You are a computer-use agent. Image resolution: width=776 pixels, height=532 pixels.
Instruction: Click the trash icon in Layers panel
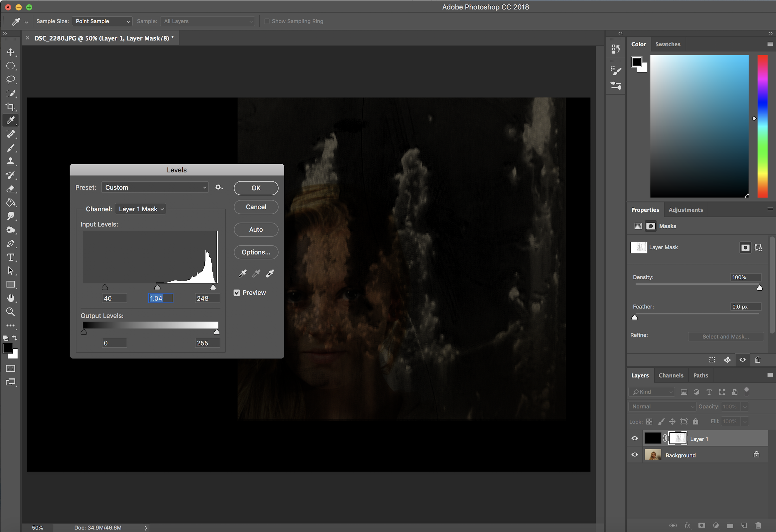[x=758, y=525]
